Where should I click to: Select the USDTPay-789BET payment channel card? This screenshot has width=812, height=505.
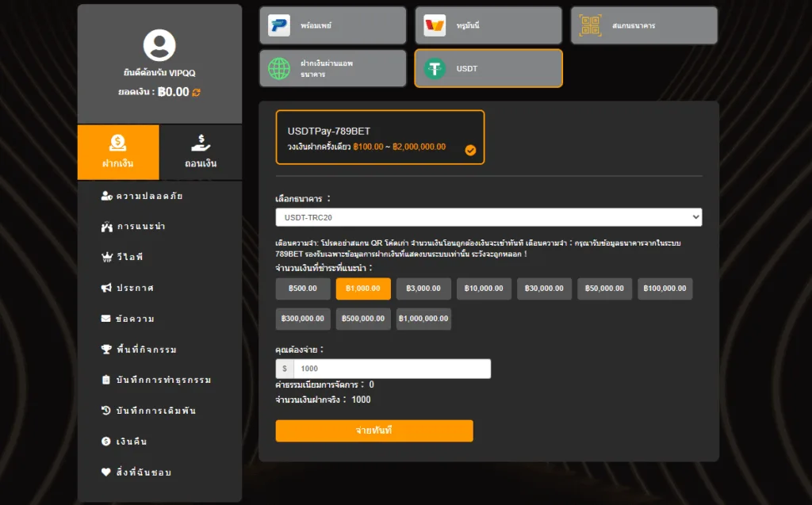tap(380, 137)
